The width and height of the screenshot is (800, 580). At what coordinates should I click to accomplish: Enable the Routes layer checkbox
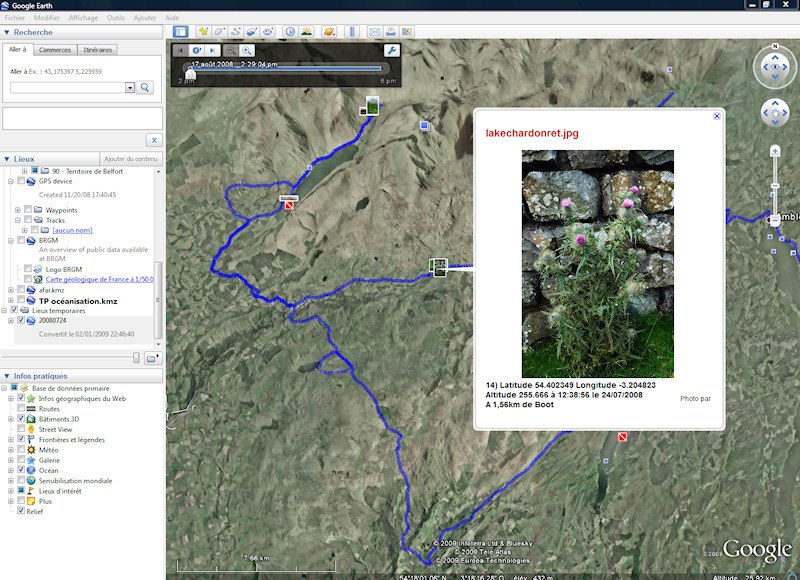click(21, 409)
